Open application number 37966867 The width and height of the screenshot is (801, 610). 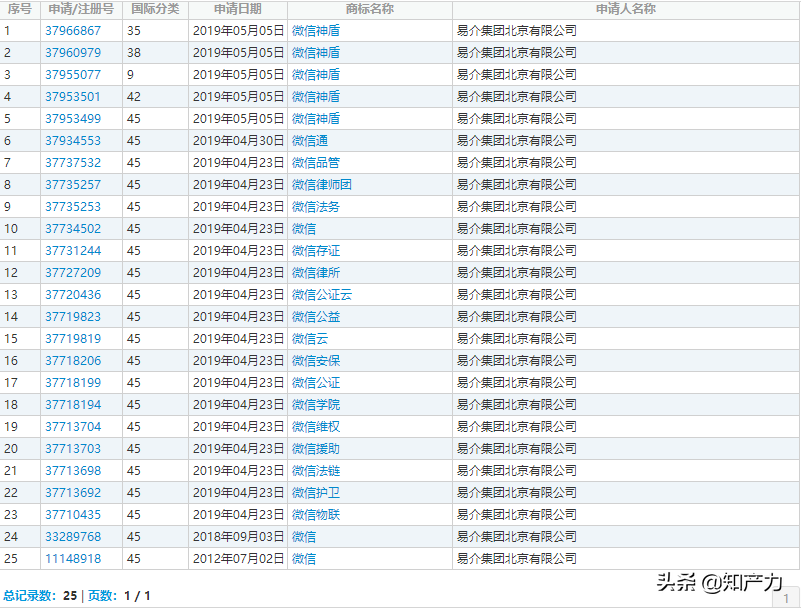73,31
